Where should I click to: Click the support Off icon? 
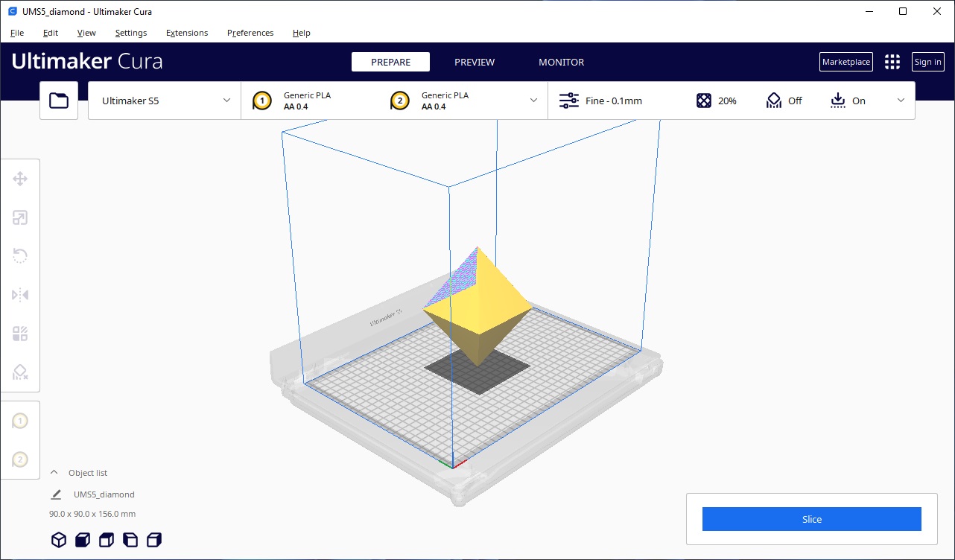(774, 101)
